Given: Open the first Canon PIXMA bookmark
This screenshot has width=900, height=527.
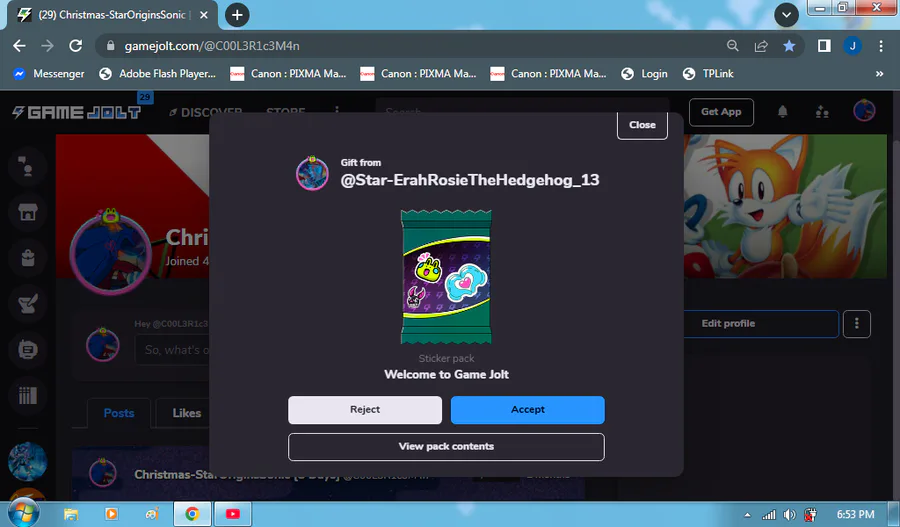Looking at the screenshot, I should coord(288,74).
